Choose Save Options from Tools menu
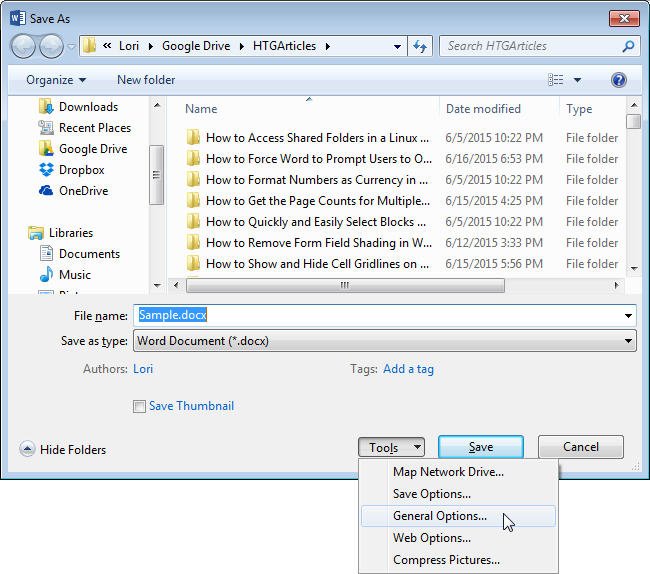650x574 pixels. (458, 494)
